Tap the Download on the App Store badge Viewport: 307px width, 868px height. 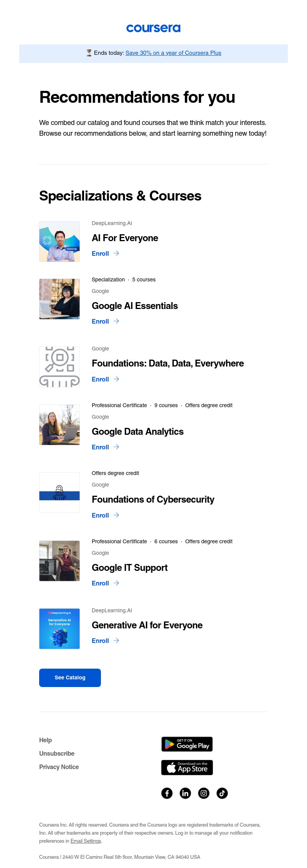tap(187, 768)
